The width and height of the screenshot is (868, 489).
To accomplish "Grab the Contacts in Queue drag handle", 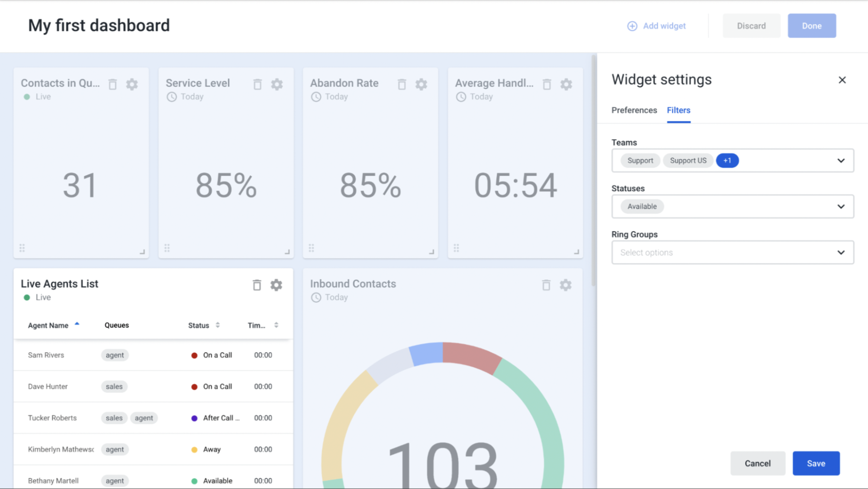I will pyautogui.click(x=22, y=248).
